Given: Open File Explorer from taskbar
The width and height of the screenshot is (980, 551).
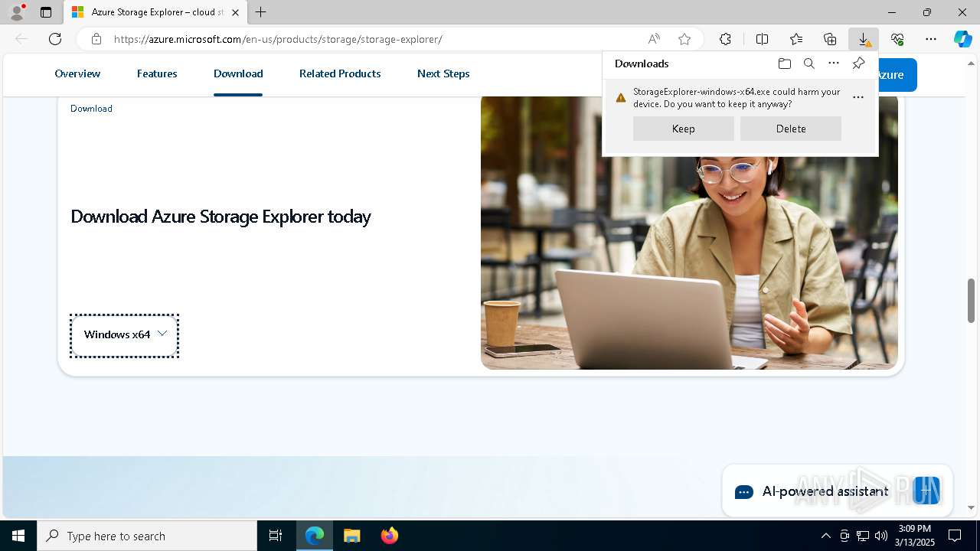Looking at the screenshot, I should pyautogui.click(x=351, y=536).
